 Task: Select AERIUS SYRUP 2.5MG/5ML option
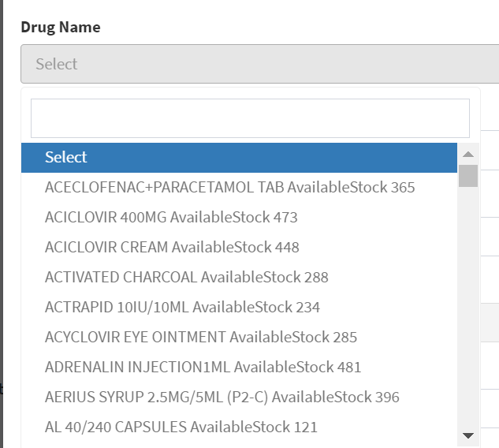click(239, 397)
